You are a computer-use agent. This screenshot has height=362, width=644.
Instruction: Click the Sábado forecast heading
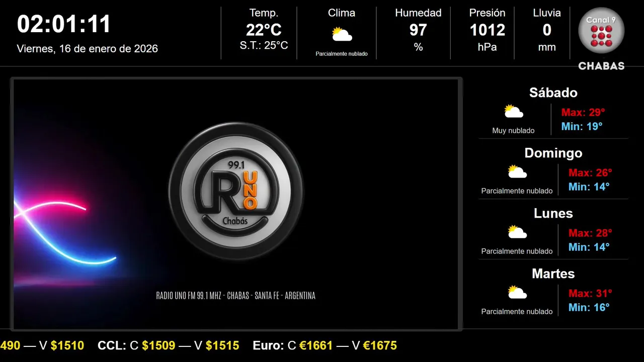click(x=553, y=93)
